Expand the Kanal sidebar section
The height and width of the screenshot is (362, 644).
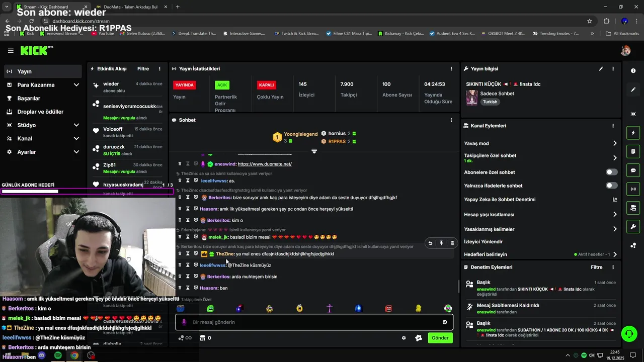76,138
